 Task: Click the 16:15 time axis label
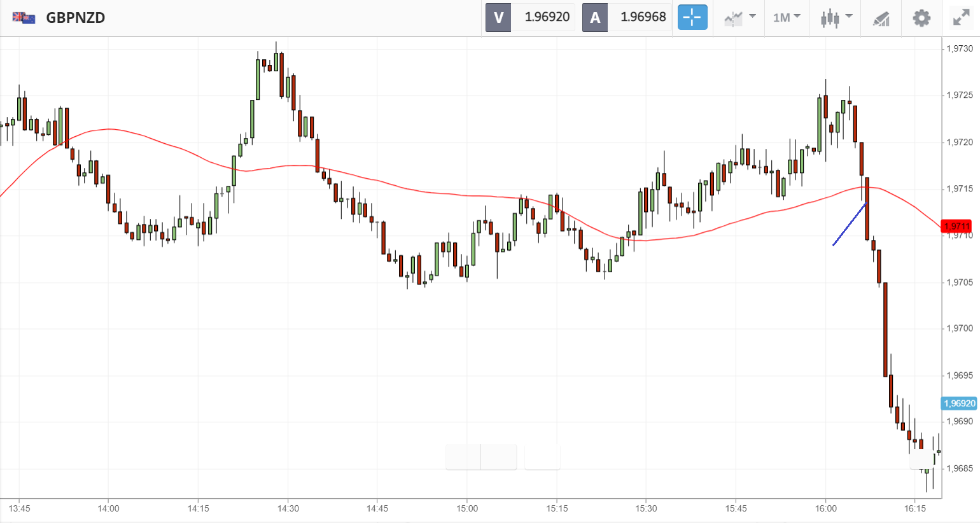[915, 508]
